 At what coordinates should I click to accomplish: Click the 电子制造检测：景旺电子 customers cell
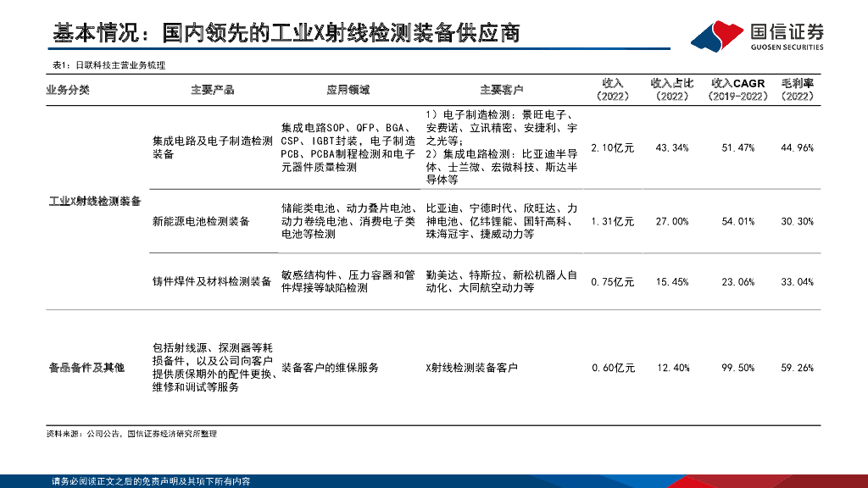click(x=502, y=147)
